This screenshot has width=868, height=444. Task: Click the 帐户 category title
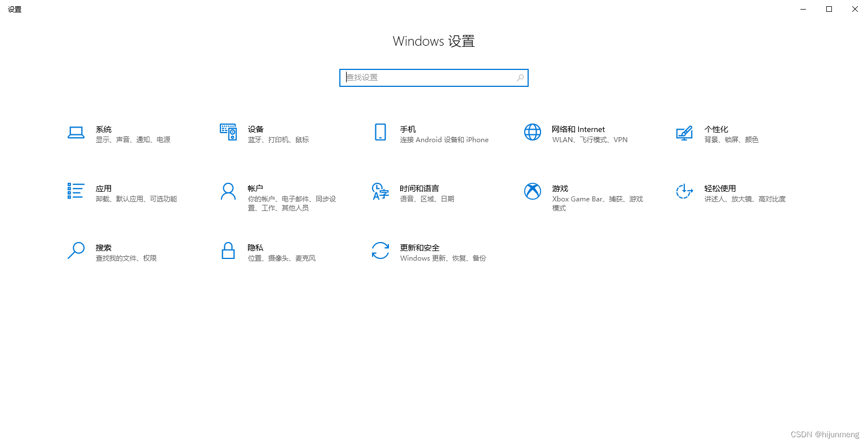pos(255,188)
